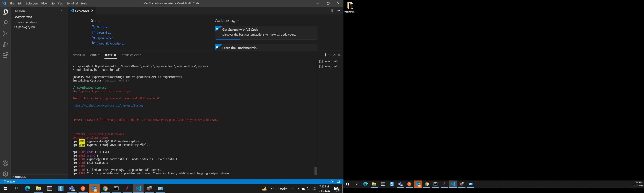Show errors and warnings in status bar

(9, 182)
